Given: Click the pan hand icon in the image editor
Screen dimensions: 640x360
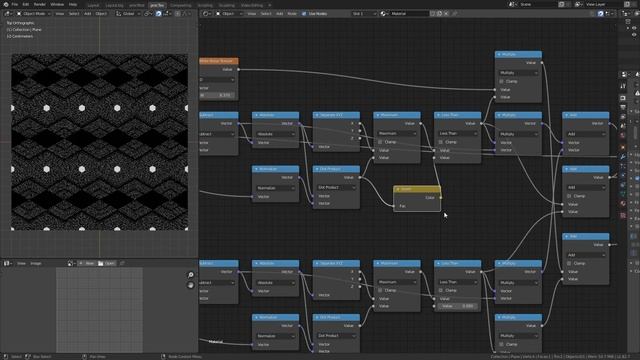Looking at the screenshot, I should click(191, 285).
